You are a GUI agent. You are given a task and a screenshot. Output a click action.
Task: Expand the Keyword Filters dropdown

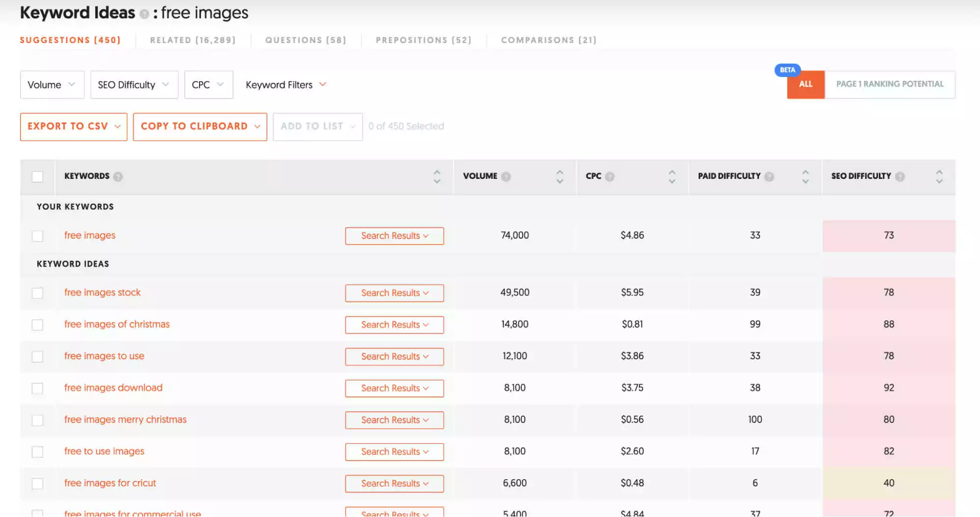286,85
